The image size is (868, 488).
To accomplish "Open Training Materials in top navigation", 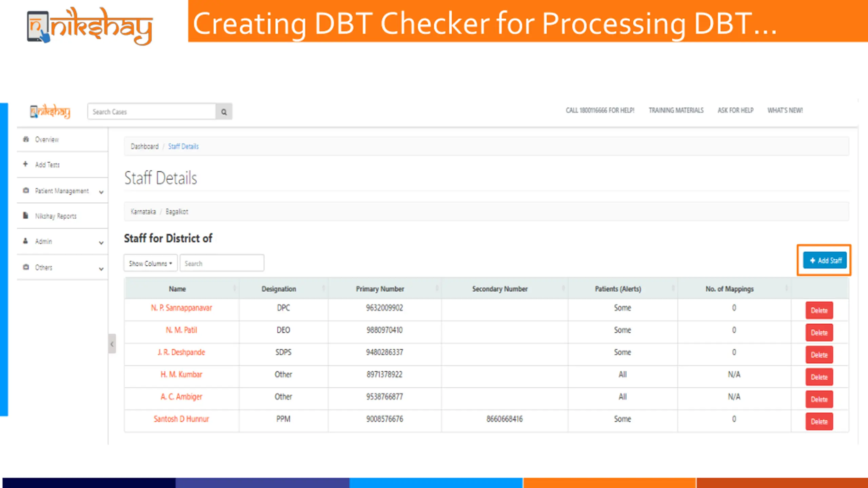I will coord(676,110).
